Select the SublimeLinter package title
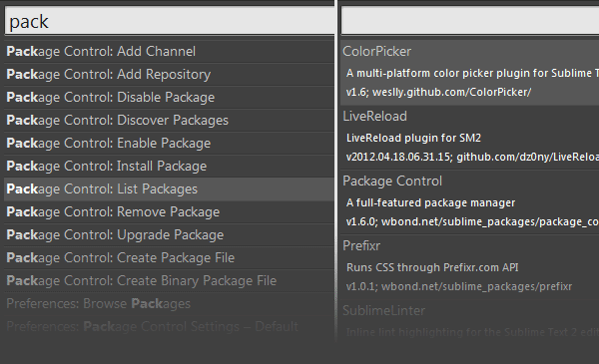Screen dimensions: 599x364 coord(384,310)
